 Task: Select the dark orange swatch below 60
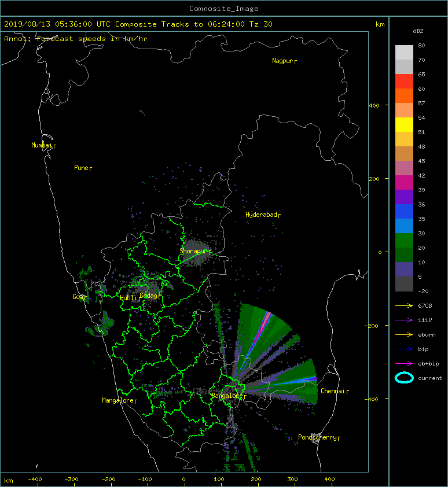tap(404, 95)
